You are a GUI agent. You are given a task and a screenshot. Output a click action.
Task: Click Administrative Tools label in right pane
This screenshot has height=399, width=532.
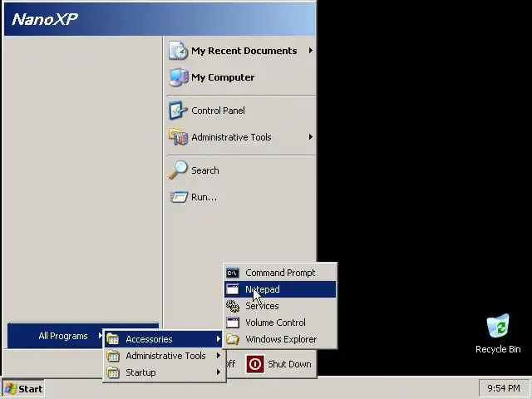pyautogui.click(x=231, y=137)
